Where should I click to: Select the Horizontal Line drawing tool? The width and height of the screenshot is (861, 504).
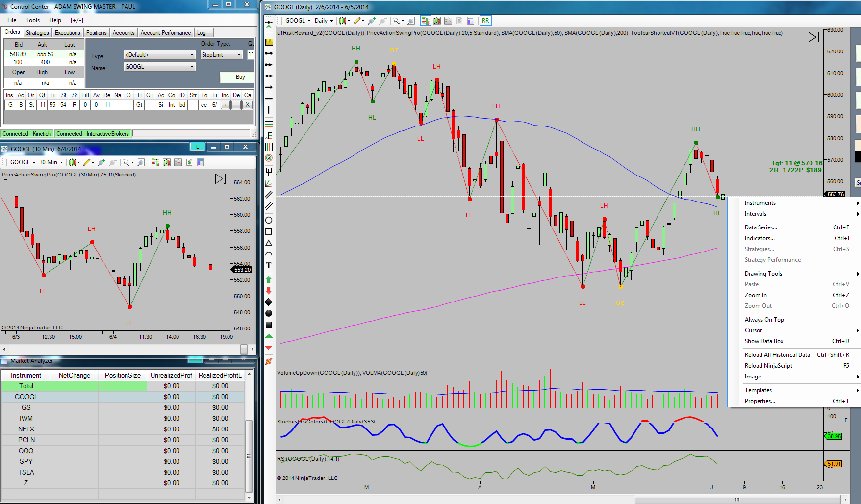269,98
